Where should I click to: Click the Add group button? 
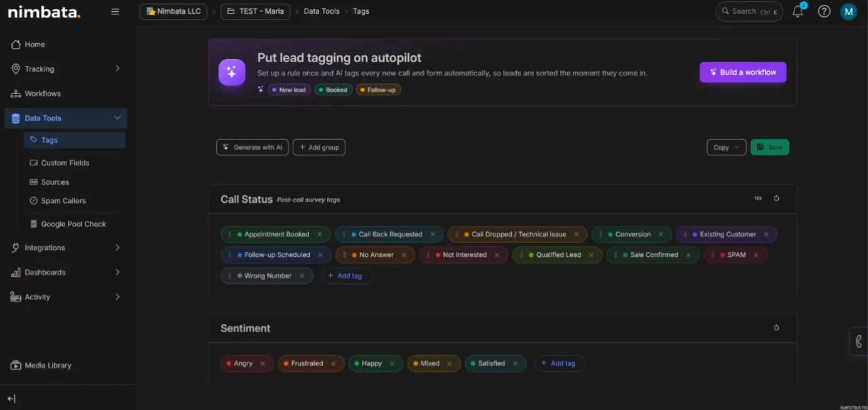click(x=319, y=147)
